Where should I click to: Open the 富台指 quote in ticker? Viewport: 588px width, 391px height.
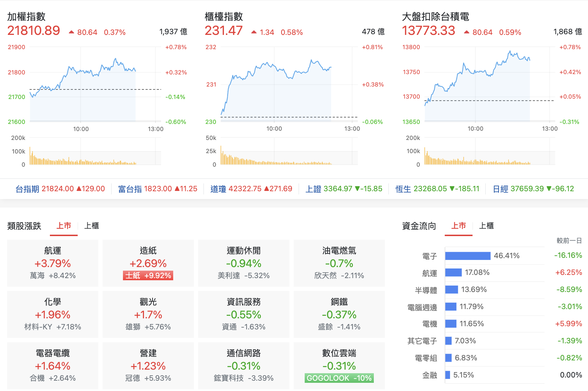pyautogui.click(x=158, y=189)
